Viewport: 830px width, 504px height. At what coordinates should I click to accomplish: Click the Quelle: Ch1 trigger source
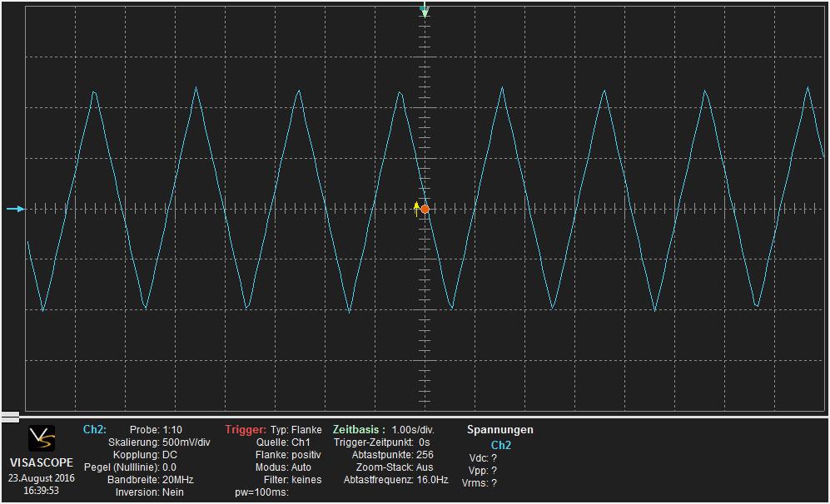click(x=283, y=442)
